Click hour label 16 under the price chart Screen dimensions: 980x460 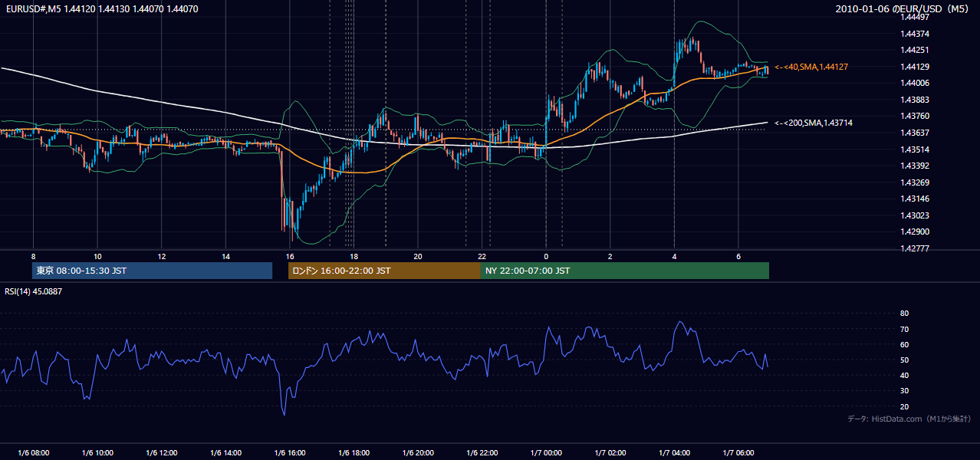(290, 256)
